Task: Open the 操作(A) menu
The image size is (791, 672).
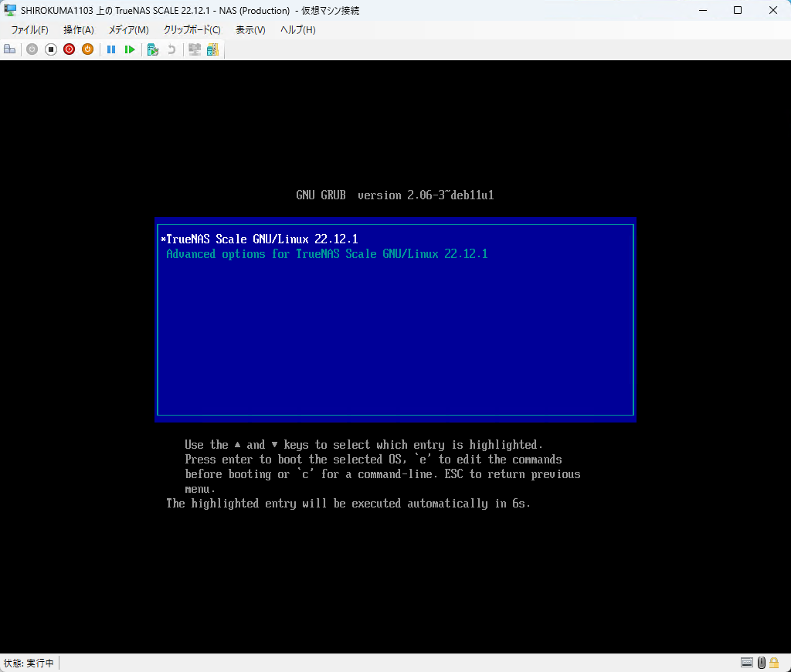Action: [79, 30]
